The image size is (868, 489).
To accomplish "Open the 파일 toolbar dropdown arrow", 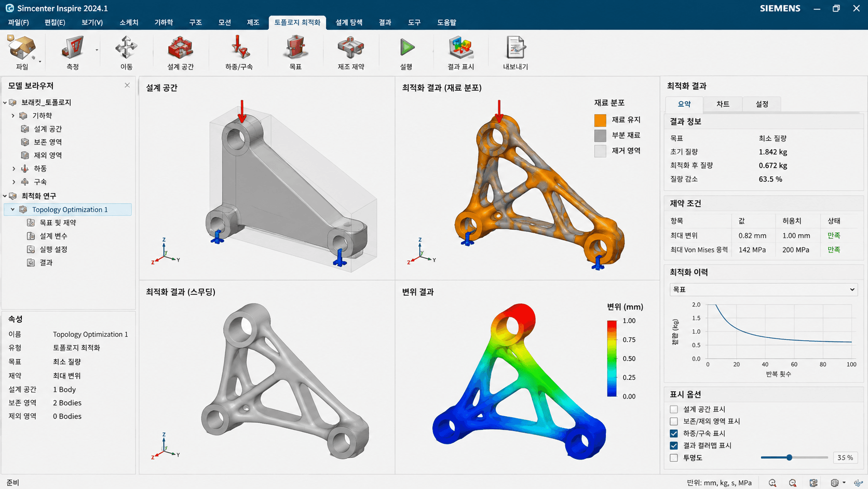I will coord(39,62).
